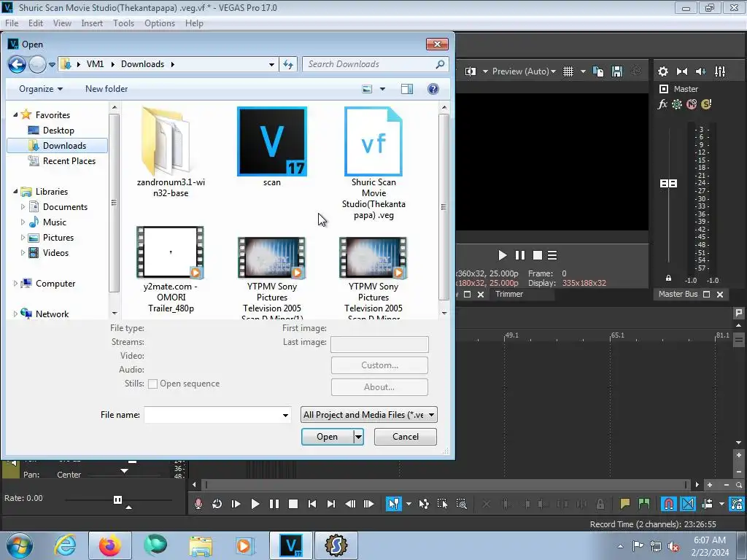Screen dimensions: 747x560
Task: Move the Master volume fader
Action: pyautogui.click(x=668, y=183)
